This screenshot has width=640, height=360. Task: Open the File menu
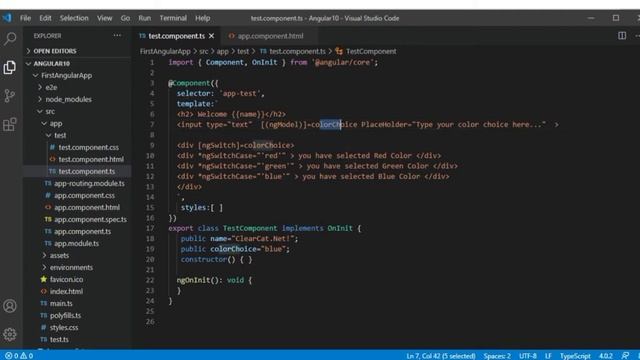pos(25,18)
